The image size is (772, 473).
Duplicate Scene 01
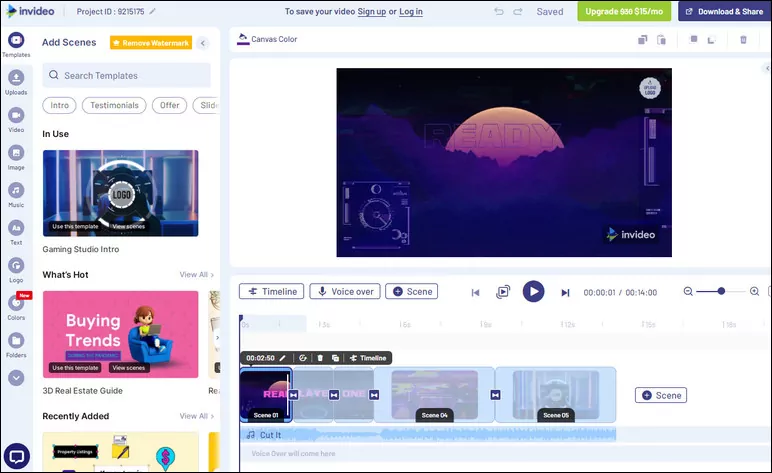(x=335, y=358)
